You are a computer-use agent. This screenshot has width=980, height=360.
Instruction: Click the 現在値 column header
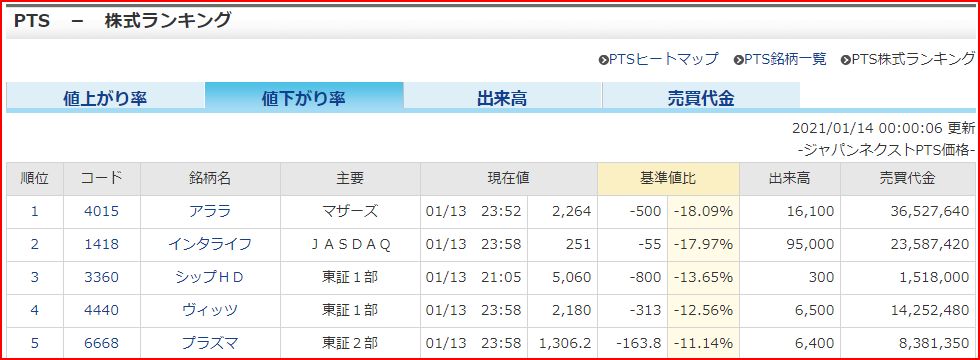point(509,179)
